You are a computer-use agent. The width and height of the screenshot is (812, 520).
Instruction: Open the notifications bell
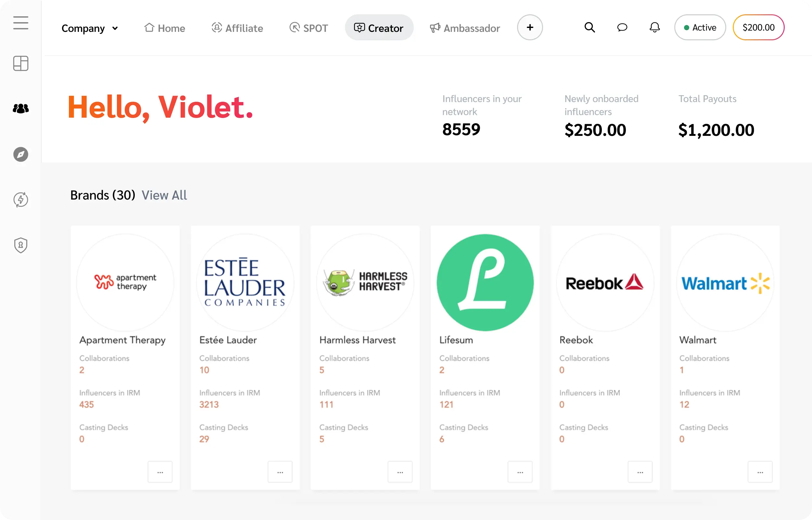tap(654, 27)
